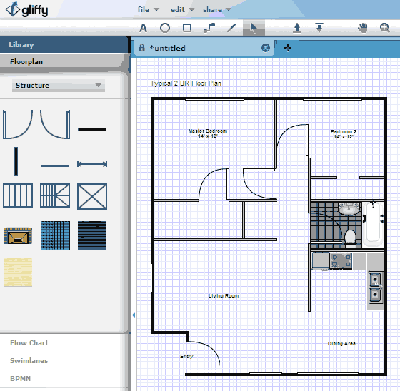Select the toilet in the bathroom
Viewport: 400px width, 391px height.
point(350,237)
